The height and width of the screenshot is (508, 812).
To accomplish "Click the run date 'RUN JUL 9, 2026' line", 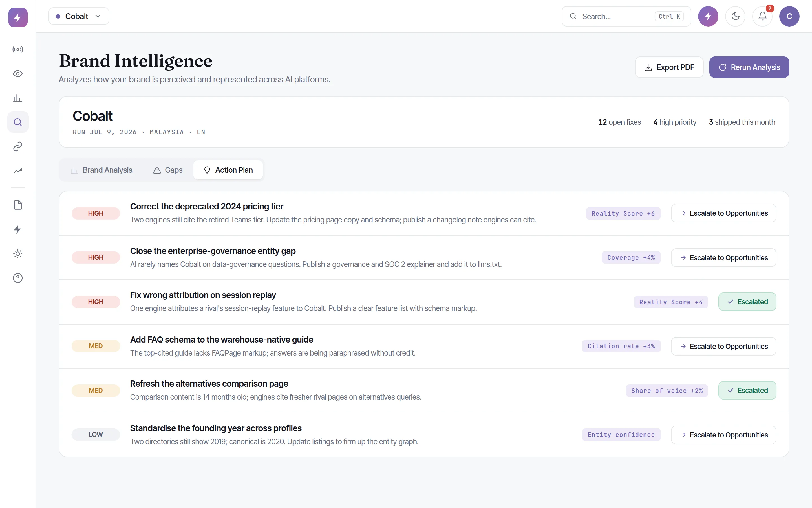I will (x=139, y=132).
